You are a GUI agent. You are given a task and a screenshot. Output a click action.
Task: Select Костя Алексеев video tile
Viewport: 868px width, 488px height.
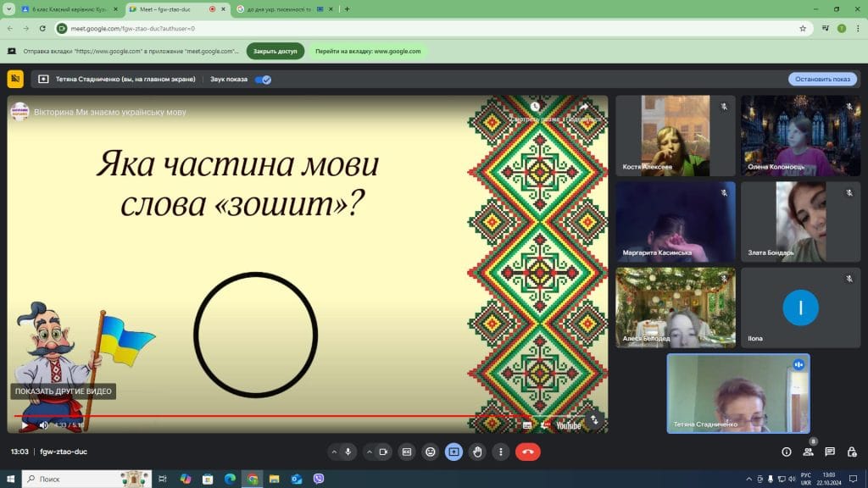pos(676,136)
